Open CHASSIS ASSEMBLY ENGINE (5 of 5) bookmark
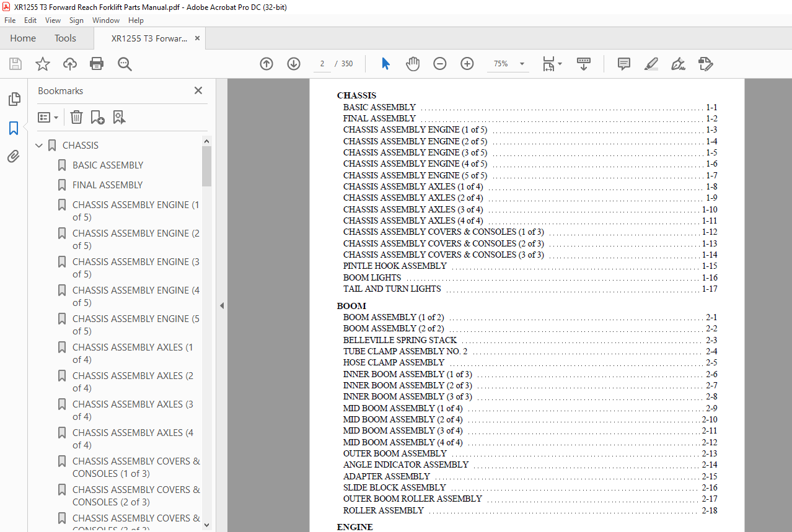This screenshot has width=792, height=532. pos(136,325)
